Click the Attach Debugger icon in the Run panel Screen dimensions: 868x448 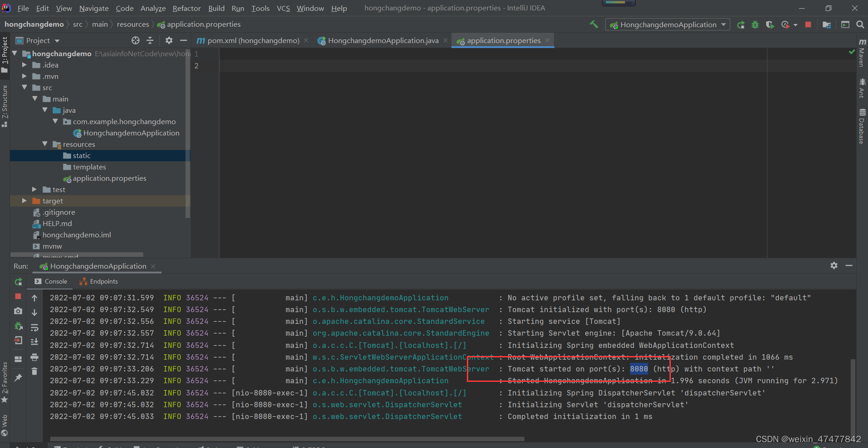click(18, 326)
